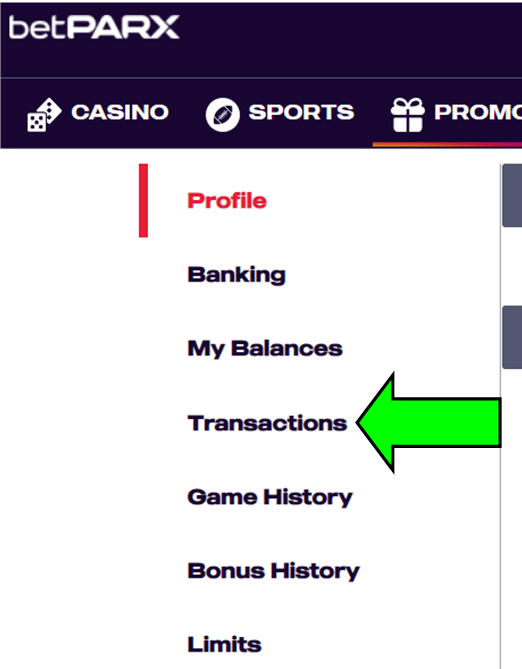This screenshot has width=522, height=669.
Task: Click the vertical divider right of sidebar
Action: 500,416
